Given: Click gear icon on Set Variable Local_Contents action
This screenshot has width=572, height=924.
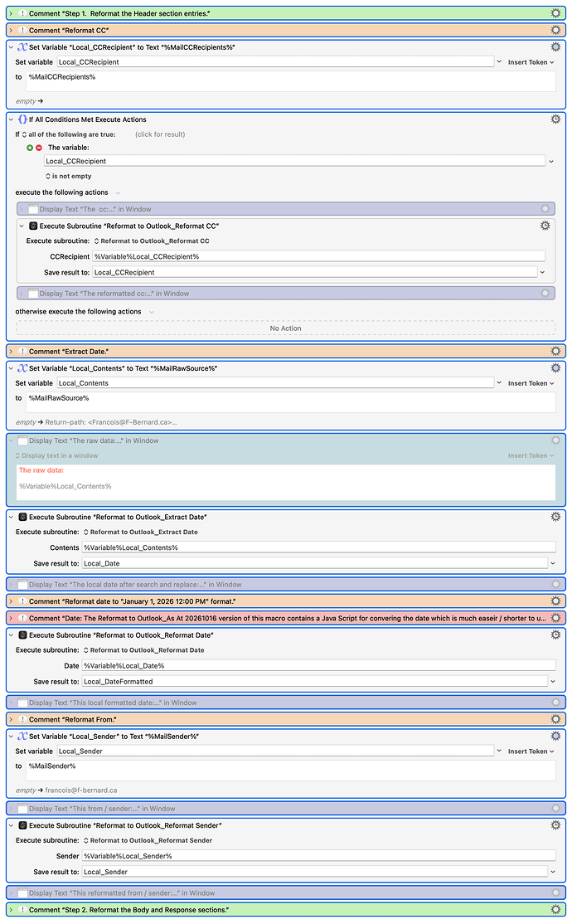Looking at the screenshot, I should tap(555, 368).
